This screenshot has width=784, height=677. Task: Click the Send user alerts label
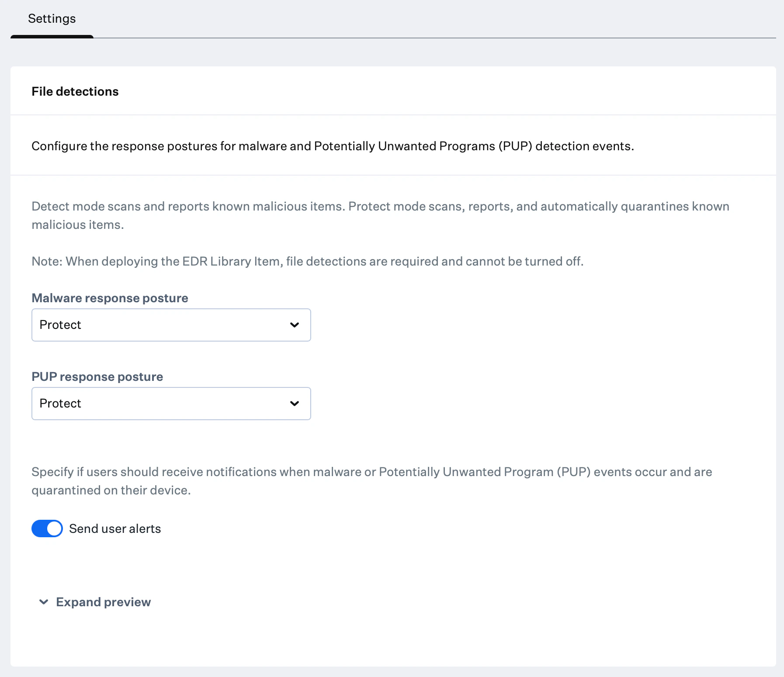[115, 528]
